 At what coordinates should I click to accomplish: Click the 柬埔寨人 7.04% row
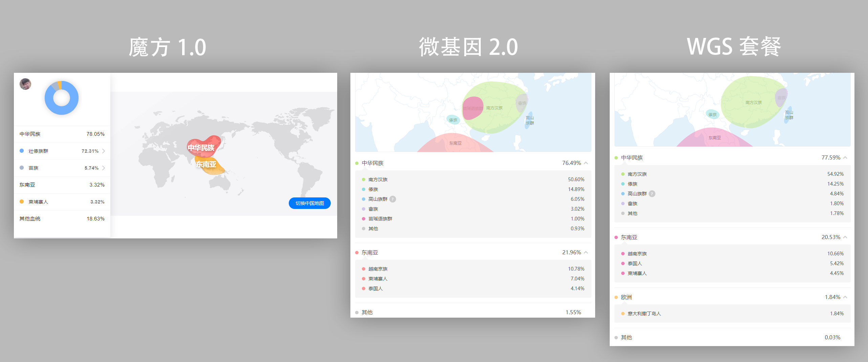473,279
